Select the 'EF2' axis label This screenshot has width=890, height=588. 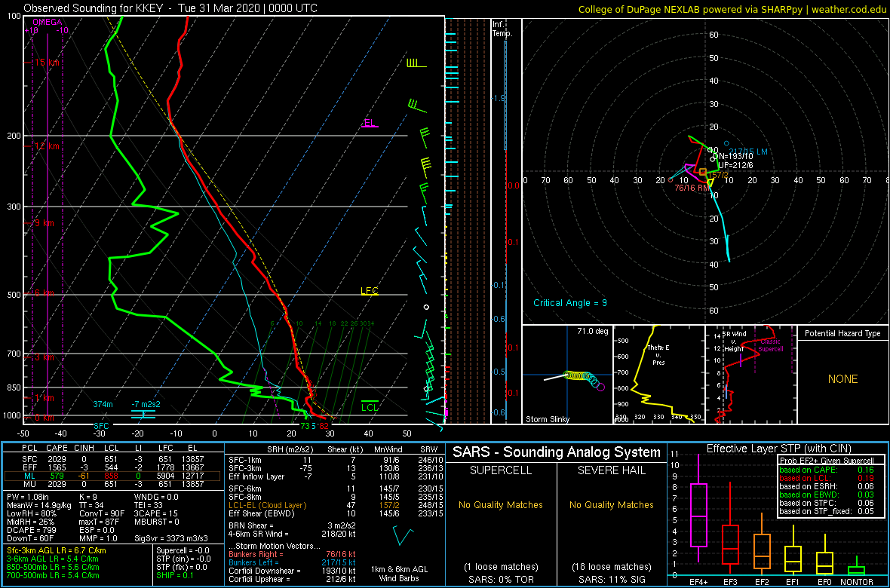click(x=763, y=582)
